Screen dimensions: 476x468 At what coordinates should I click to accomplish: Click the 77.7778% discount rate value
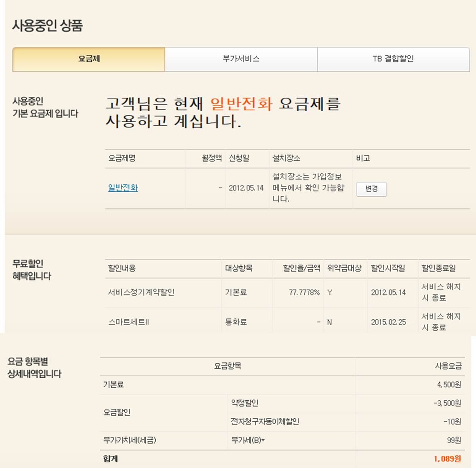304,292
